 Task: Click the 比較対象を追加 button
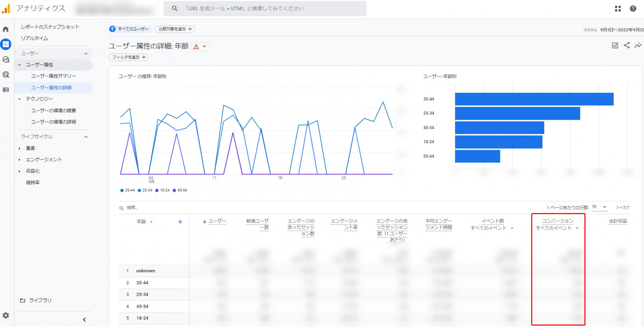point(175,29)
